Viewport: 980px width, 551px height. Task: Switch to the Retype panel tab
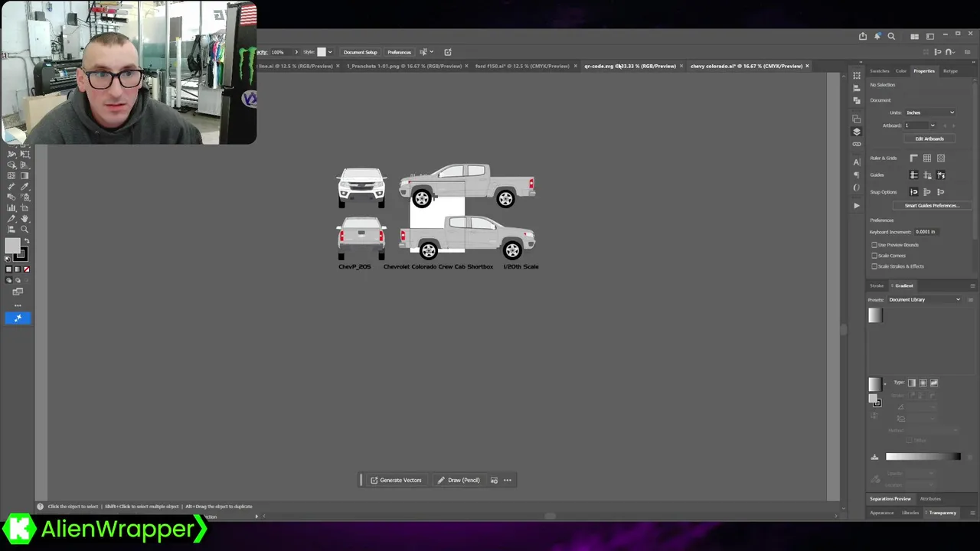point(950,71)
